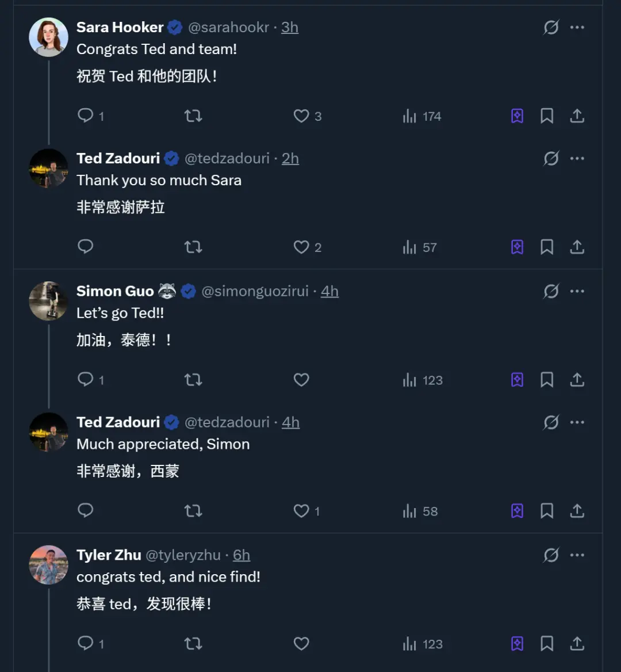
Task: Open Simon Guo's profile picture
Action: 49,301
